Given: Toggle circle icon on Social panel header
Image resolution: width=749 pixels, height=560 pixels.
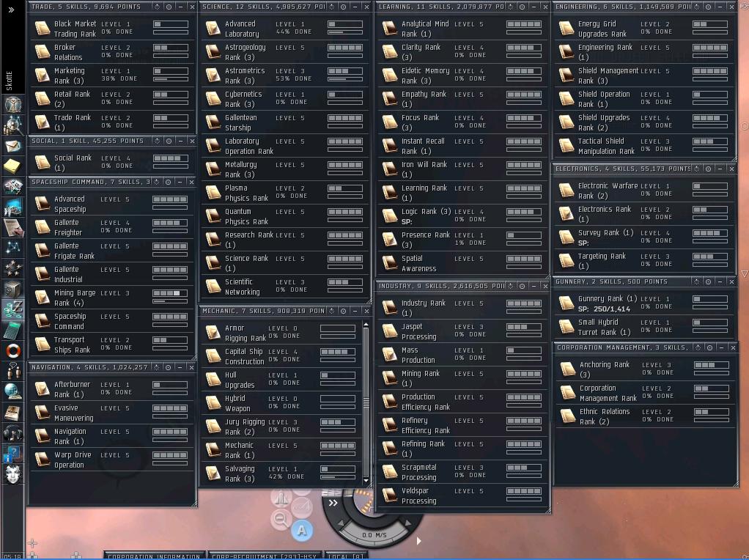Looking at the screenshot, I should tap(169, 141).
